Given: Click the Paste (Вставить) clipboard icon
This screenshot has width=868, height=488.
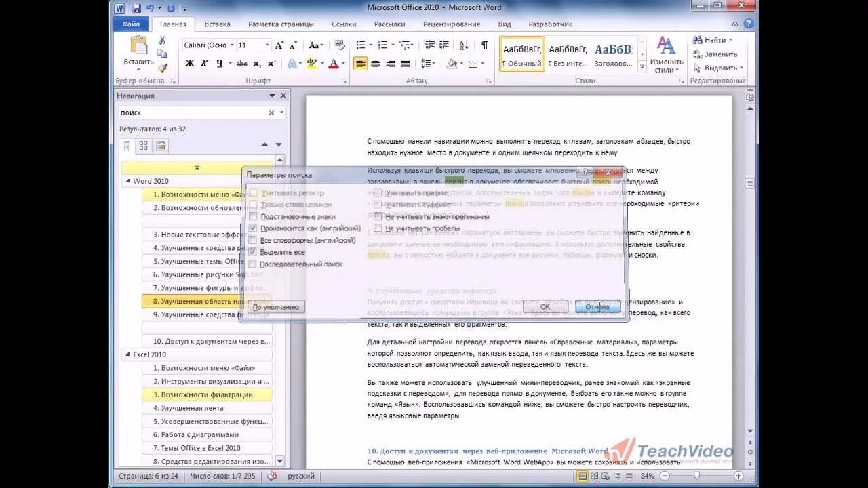Looking at the screenshot, I should click(138, 45).
